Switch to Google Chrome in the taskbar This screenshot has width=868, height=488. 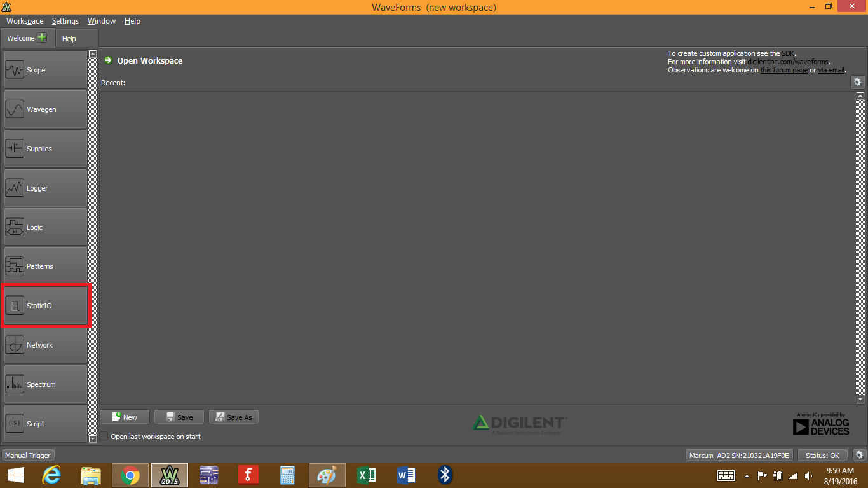coord(130,475)
